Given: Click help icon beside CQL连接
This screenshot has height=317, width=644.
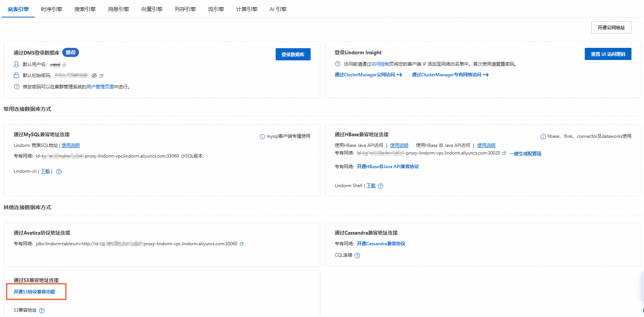Looking at the screenshot, I should pyautogui.click(x=357, y=255).
